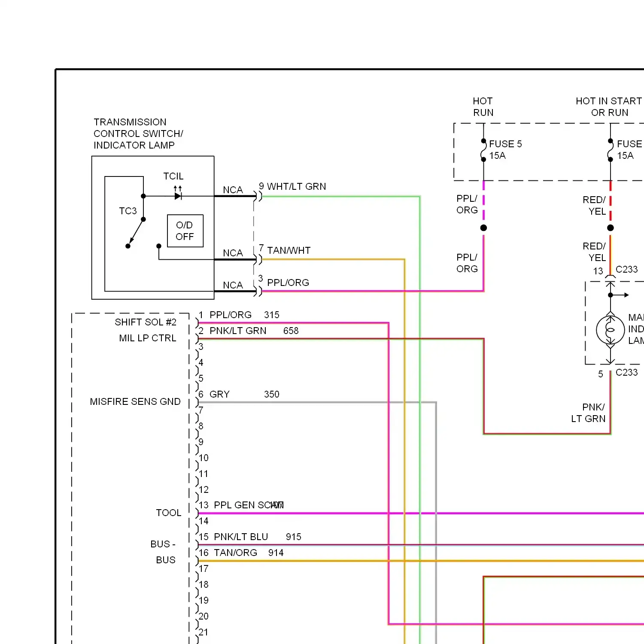Click the C233 label next to pin 5
The height and width of the screenshot is (644, 644).
627,372
